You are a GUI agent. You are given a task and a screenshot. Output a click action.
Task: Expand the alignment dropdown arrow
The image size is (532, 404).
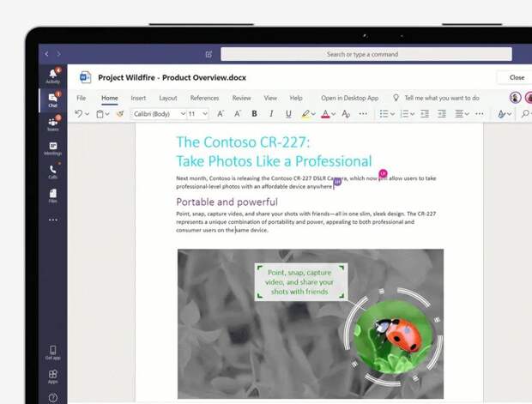467,114
